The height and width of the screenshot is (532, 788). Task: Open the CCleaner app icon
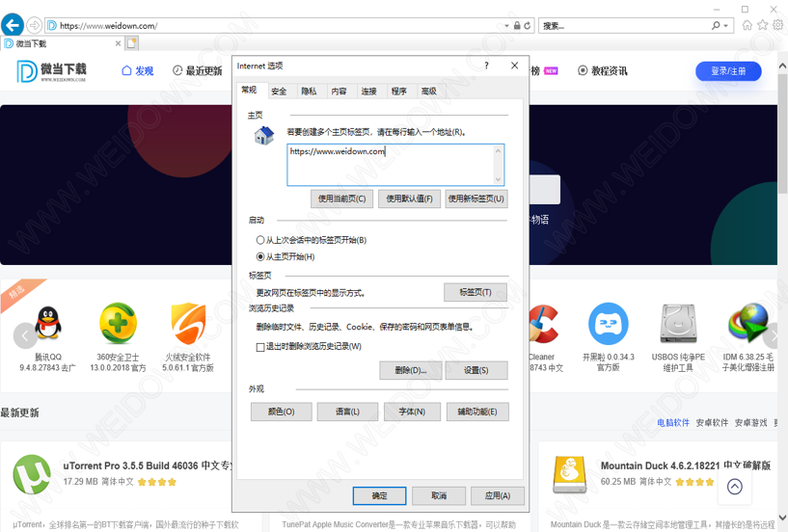[544, 324]
